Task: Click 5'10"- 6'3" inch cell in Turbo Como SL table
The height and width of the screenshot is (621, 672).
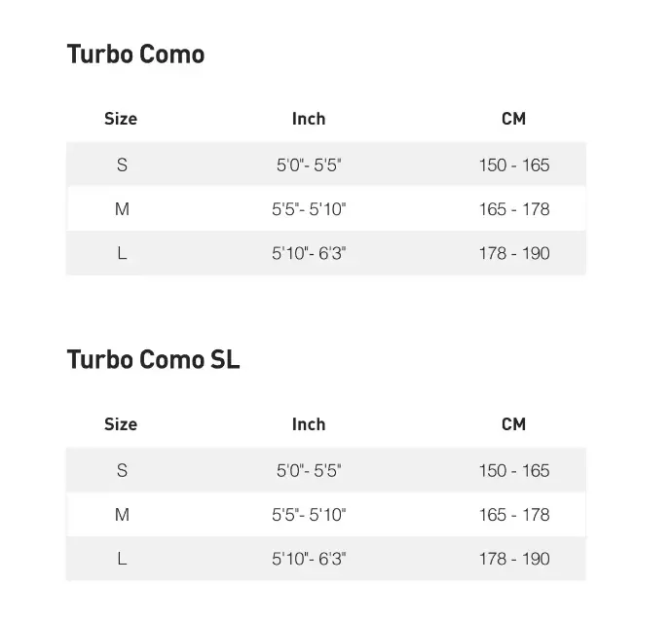Action: (309, 559)
